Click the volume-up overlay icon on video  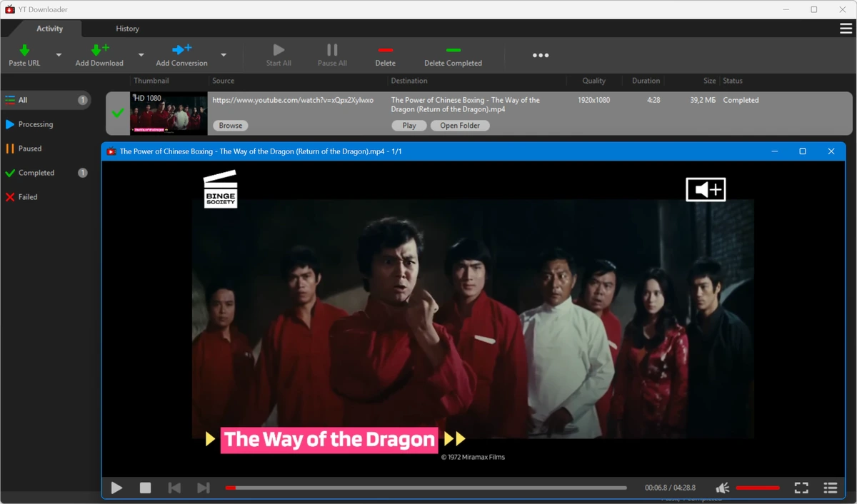(706, 189)
